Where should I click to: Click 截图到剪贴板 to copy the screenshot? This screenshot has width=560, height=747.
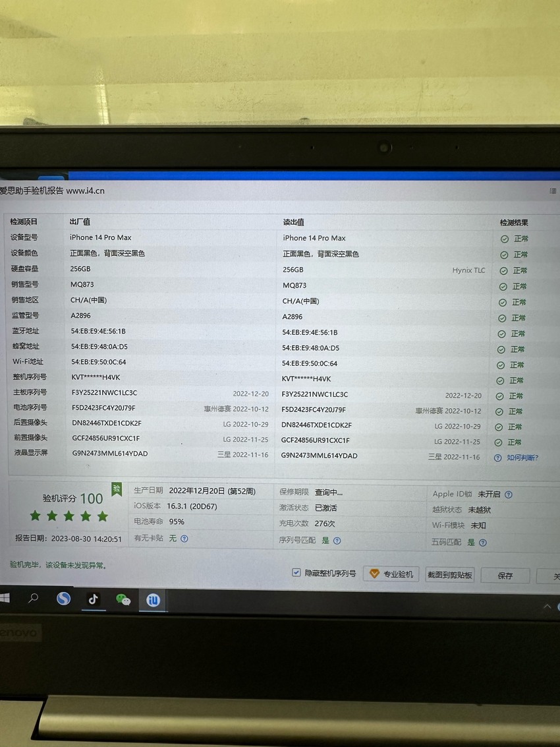[x=449, y=575]
